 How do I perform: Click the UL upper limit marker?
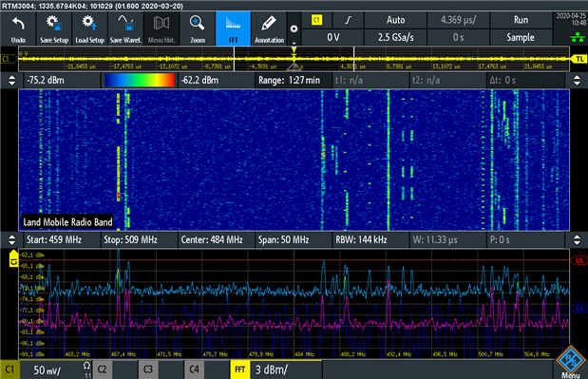(x=579, y=260)
